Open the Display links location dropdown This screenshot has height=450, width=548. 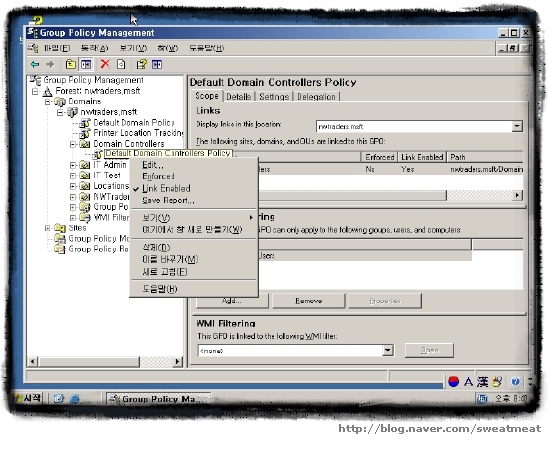[x=517, y=126]
